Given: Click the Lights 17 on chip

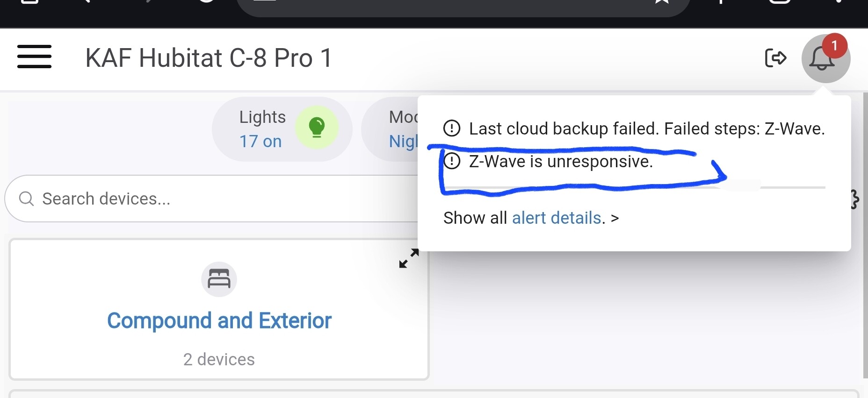Looking at the screenshot, I should (282, 129).
